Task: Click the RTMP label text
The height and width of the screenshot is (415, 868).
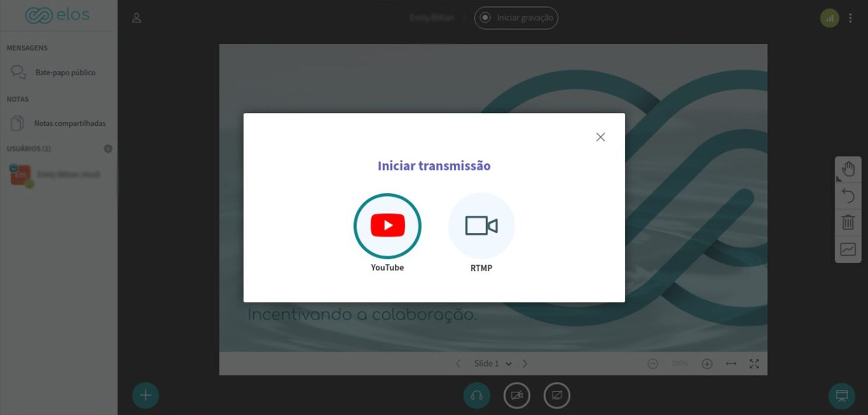Action: click(481, 268)
